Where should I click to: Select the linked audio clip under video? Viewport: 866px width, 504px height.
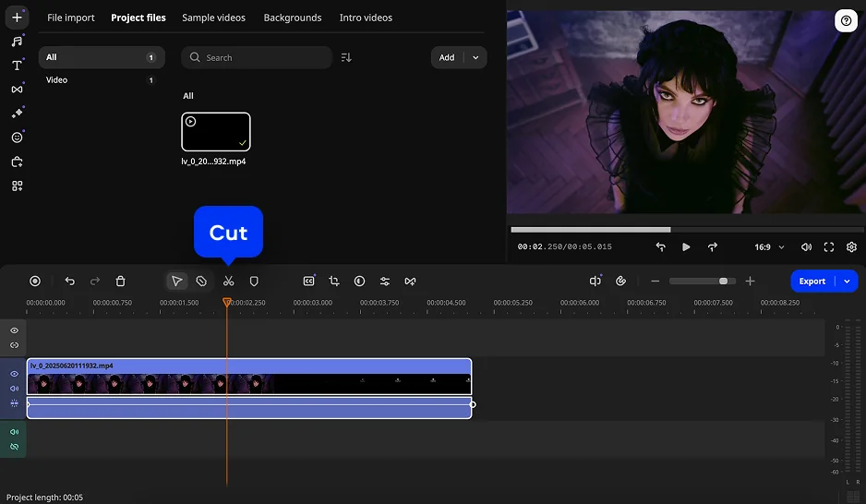[x=249, y=407]
